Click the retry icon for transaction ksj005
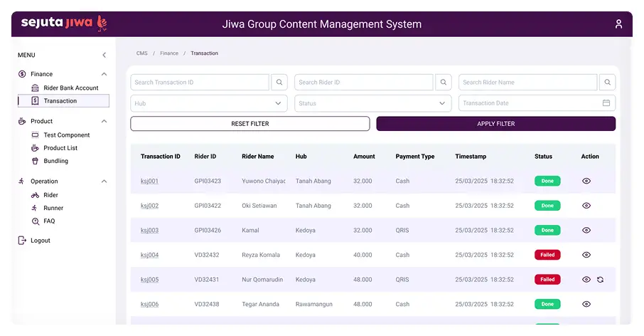The height and width of the screenshot is (336, 644). coord(601,280)
